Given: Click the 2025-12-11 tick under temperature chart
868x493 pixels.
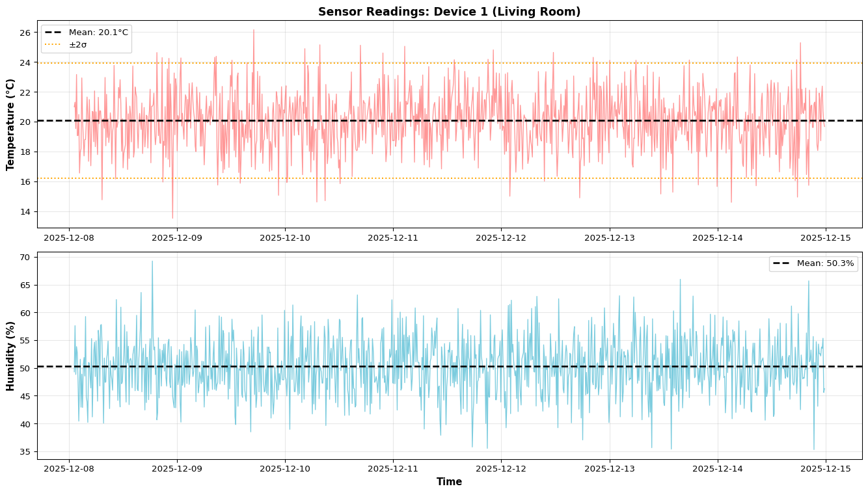Looking at the screenshot, I should point(393,238).
